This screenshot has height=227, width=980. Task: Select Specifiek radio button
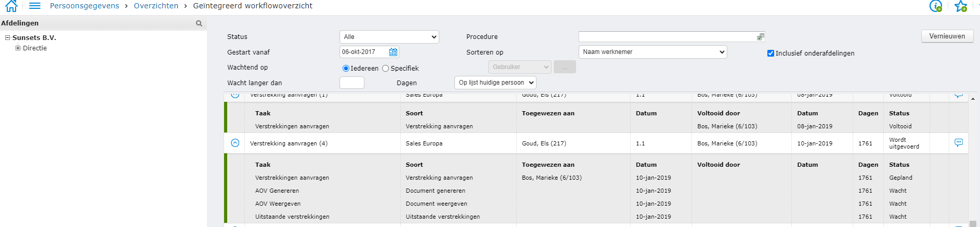385,69
